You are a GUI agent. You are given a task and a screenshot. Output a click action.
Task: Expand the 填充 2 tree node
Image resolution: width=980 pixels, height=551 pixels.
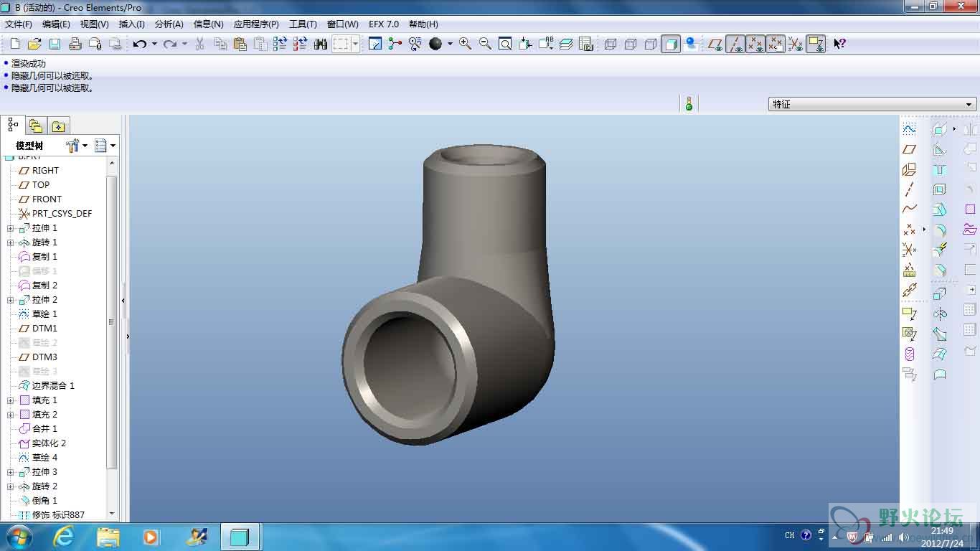(10, 415)
